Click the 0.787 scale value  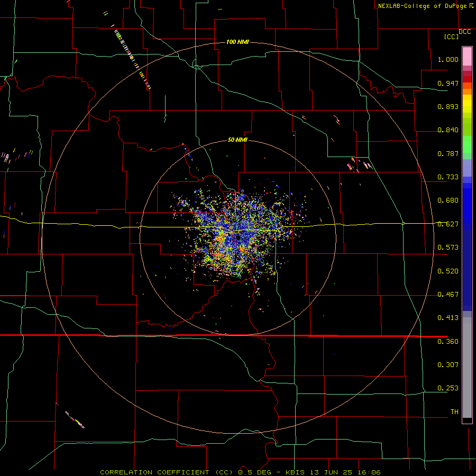click(448, 153)
